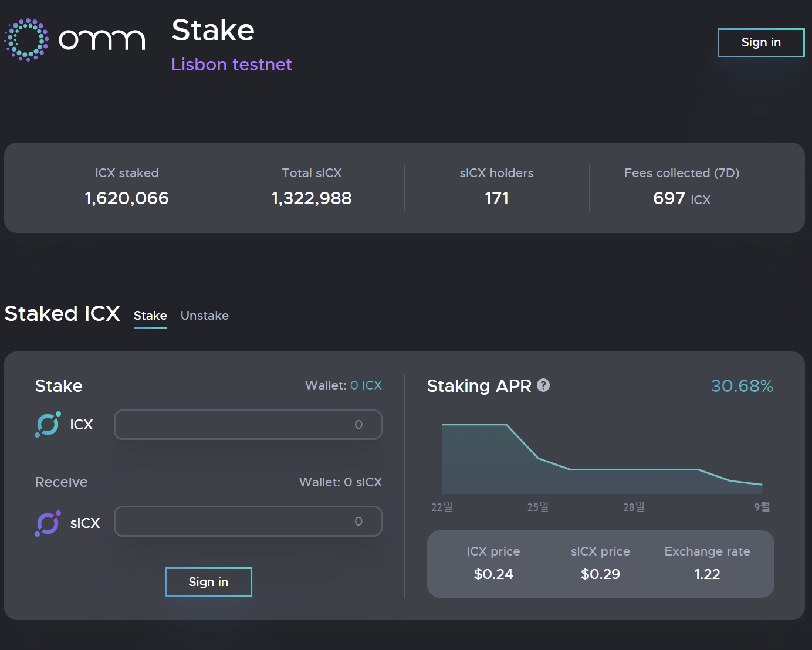Viewport: 812px width, 650px height.
Task: Click Sign in button in the header
Action: 761,42
